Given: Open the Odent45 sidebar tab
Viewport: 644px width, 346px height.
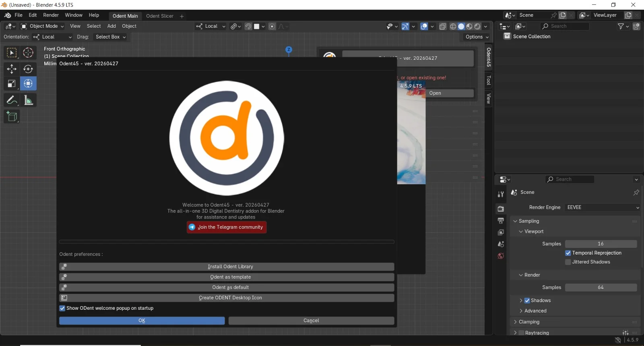Looking at the screenshot, I should (489, 58).
